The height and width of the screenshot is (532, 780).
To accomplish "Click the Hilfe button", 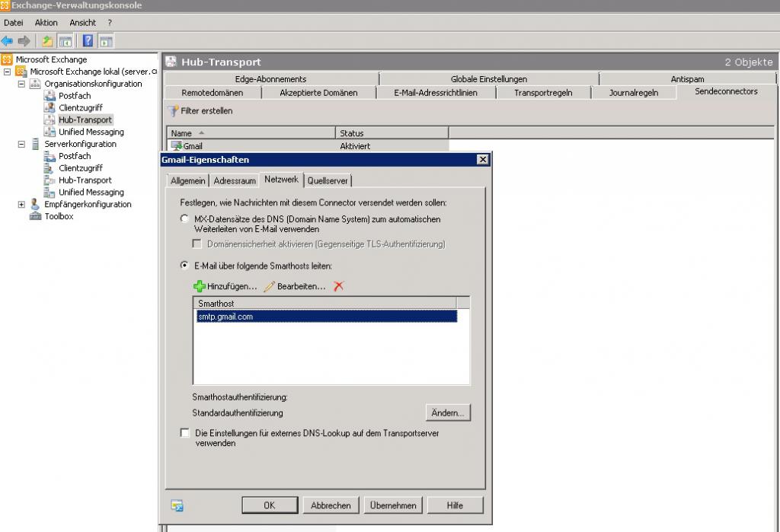I will [x=455, y=505].
